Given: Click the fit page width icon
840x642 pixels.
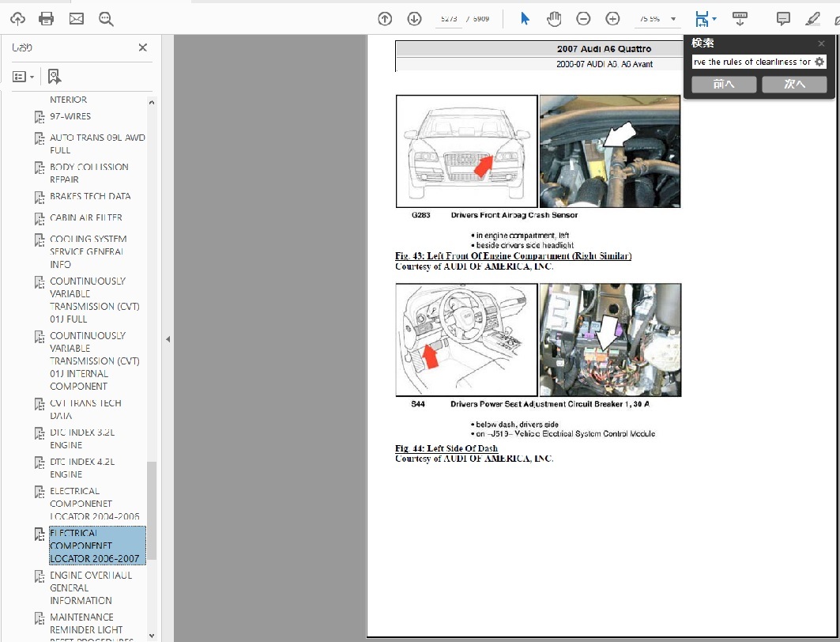Looking at the screenshot, I should point(702,19).
